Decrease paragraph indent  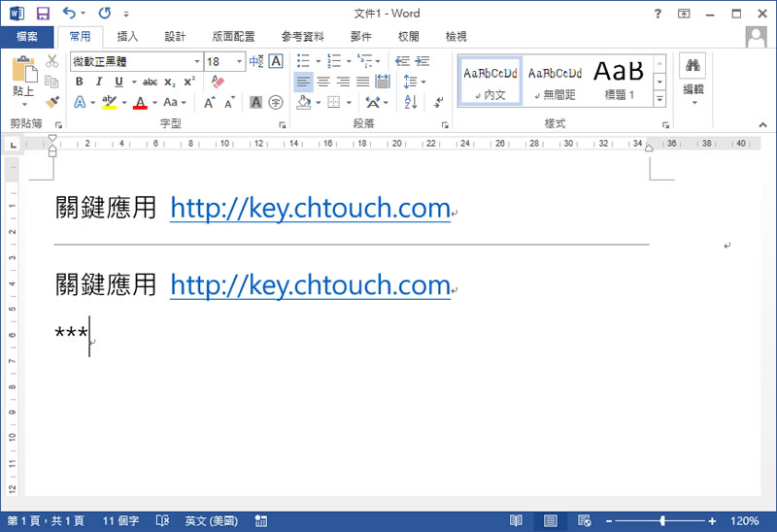402,61
